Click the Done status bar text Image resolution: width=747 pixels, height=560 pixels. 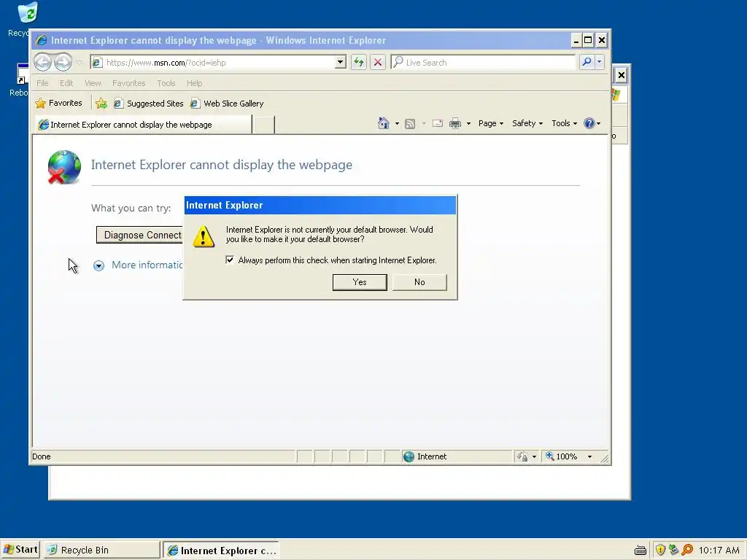42,456
